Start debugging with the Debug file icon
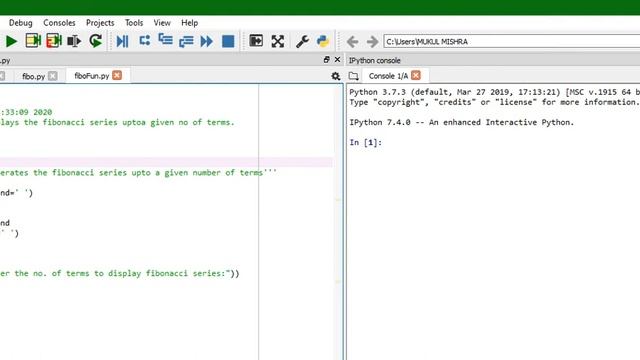The width and height of the screenshot is (640, 360). coord(122,41)
